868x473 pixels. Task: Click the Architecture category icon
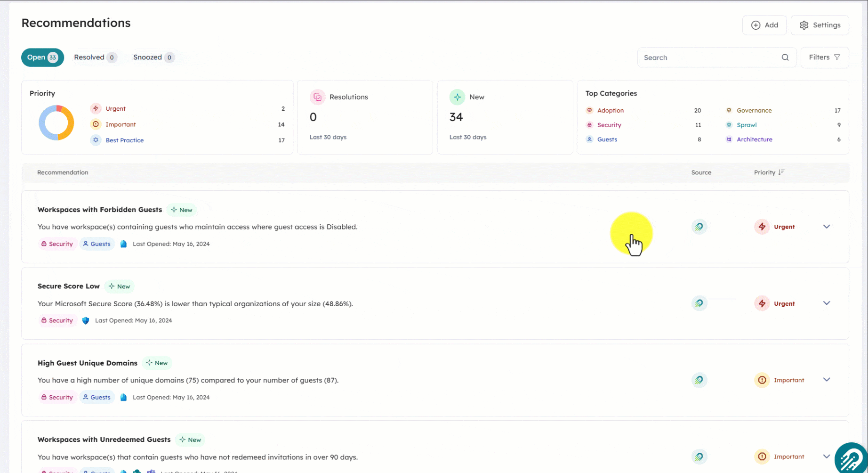coord(729,139)
